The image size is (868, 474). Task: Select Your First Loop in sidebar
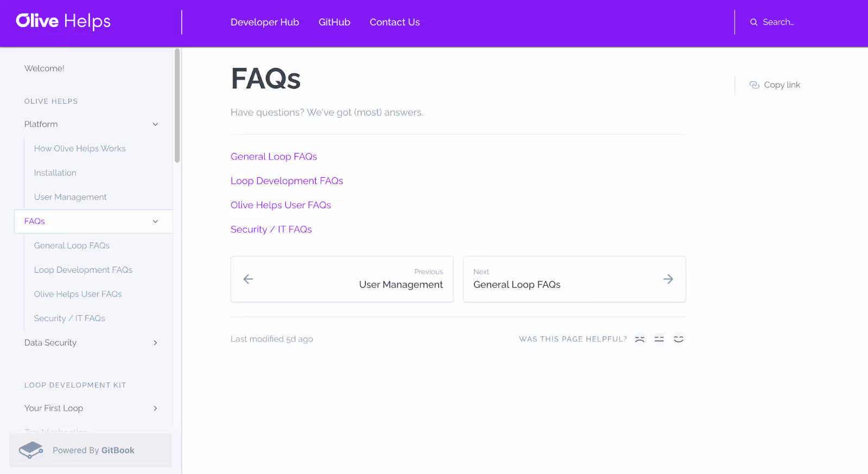54,408
